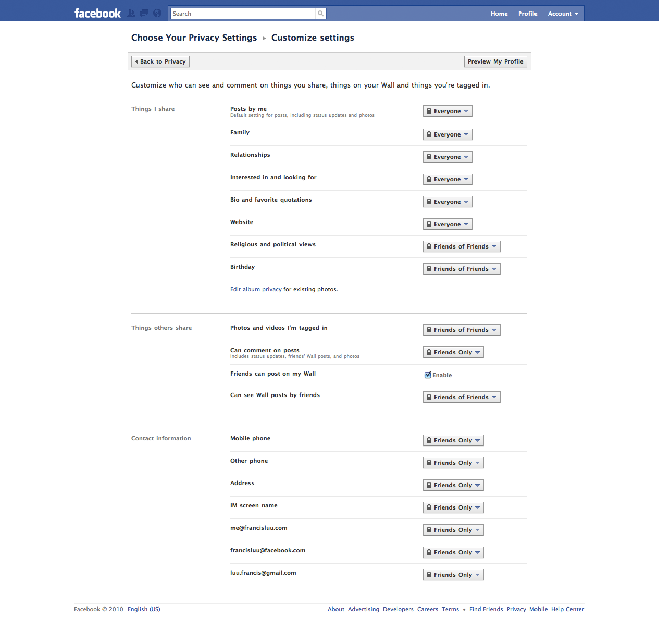Click the facebook logo
This screenshot has width=659, height=644.
click(97, 13)
